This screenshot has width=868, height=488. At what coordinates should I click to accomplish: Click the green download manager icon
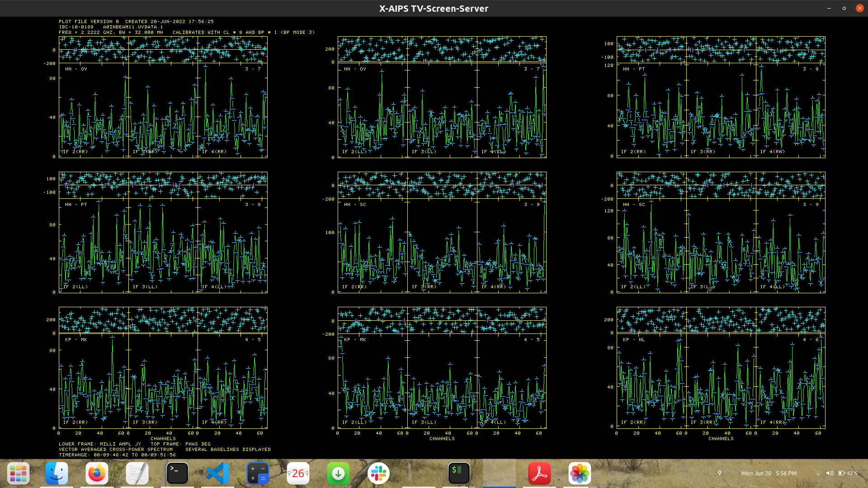338,474
